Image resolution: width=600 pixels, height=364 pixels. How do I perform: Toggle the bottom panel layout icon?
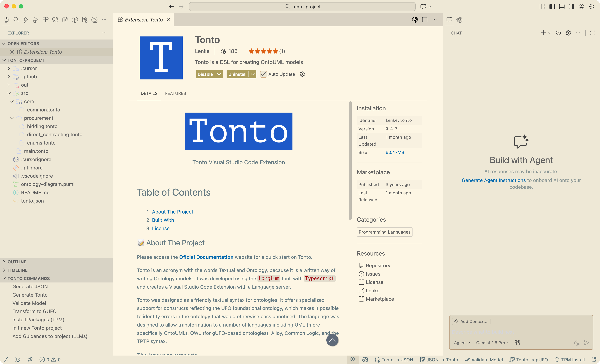click(562, 7)
